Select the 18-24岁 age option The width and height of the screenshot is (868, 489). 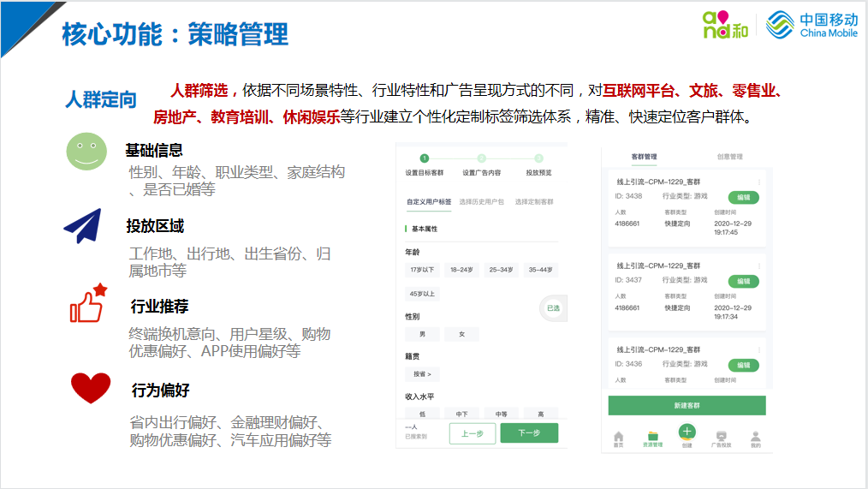coord(461,270)
